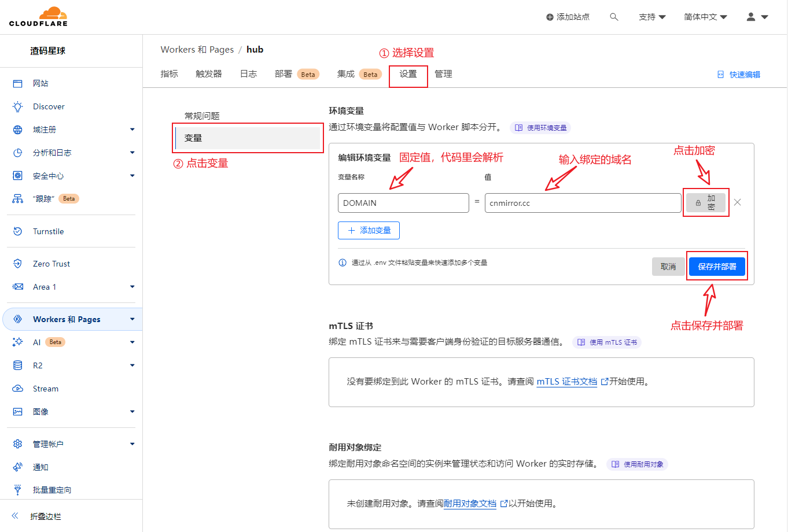Click the search magnifier icon
788x532 pixels.
(614, 17)
